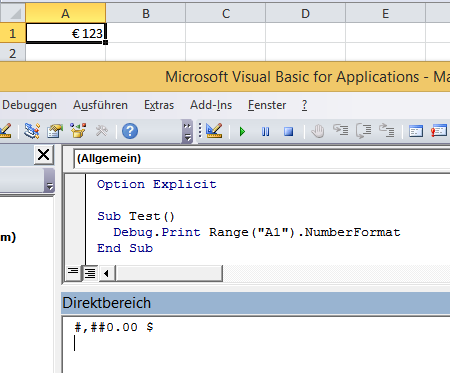Click the #,##0.00 $ output in Direktbereich
This screenshot has height=373, width=450.
pos(114,327)
